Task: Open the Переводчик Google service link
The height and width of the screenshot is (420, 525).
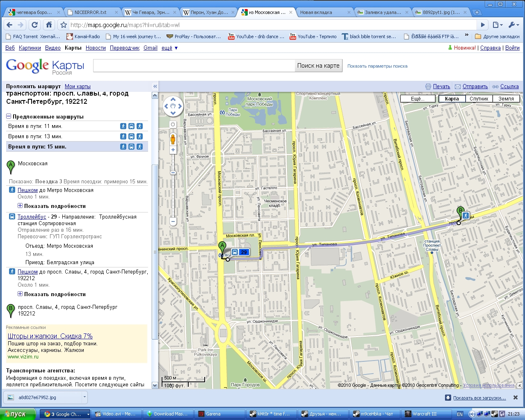Action: [x=125, y=48]
